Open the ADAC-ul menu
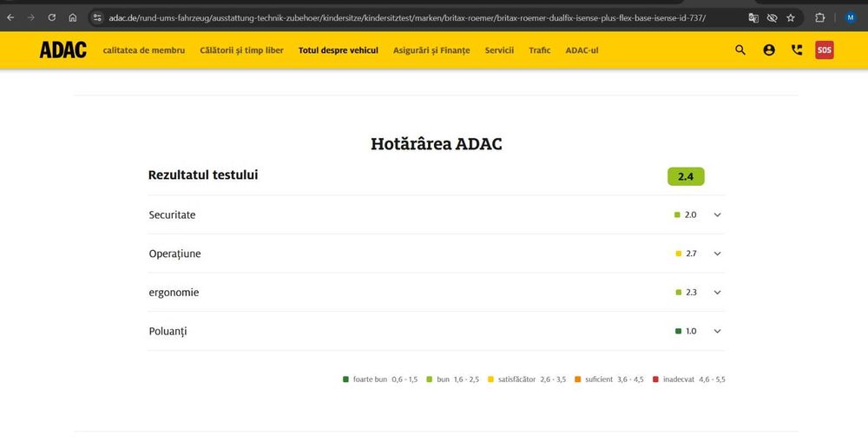The image size is (868, 442). [x=582, y=50]
